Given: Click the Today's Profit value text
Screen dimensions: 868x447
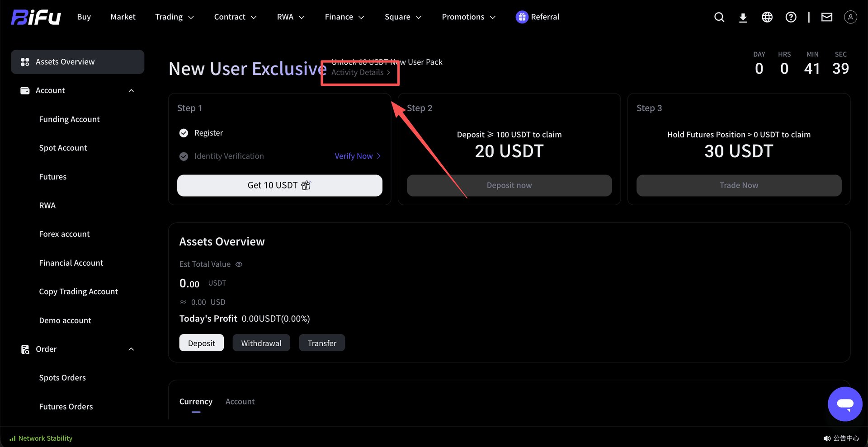Looking at the screenshot, I should point(276,319).
